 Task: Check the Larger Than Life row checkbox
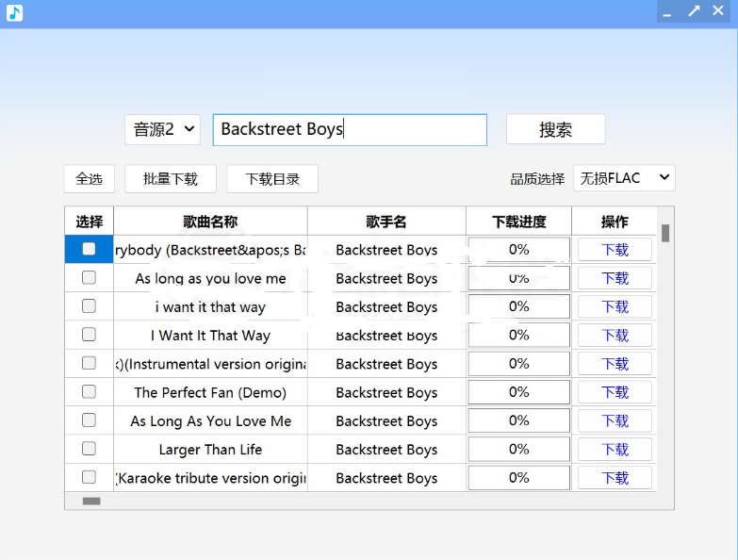tap(89, 449)
